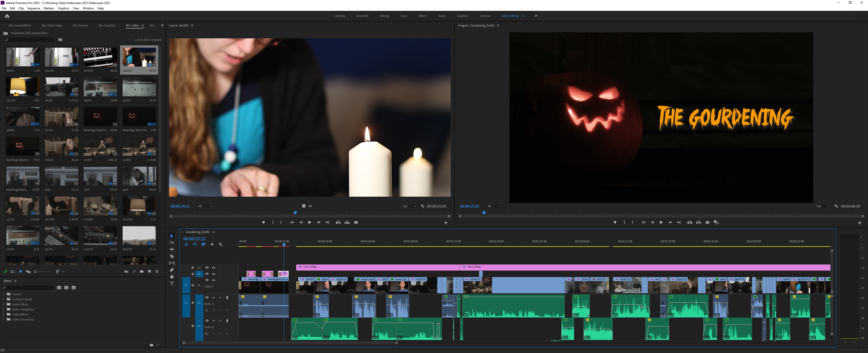Image resolution: width=868 pixels, height=353 pixels.
Task: Select the Pen tool
Action: 172,270
